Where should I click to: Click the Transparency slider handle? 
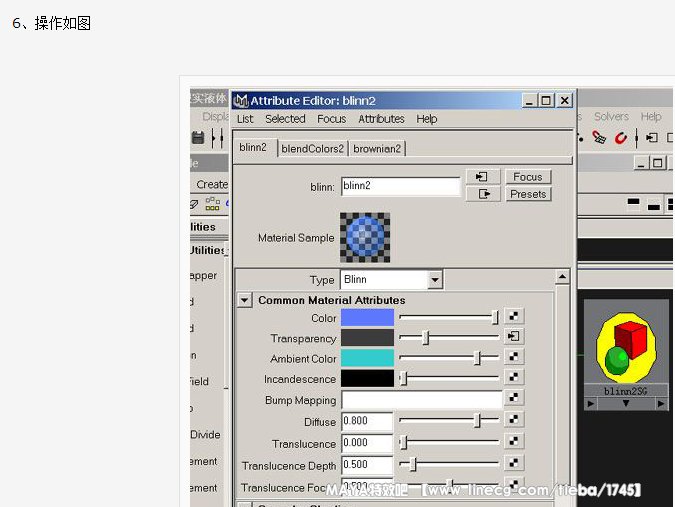(425, 337)
